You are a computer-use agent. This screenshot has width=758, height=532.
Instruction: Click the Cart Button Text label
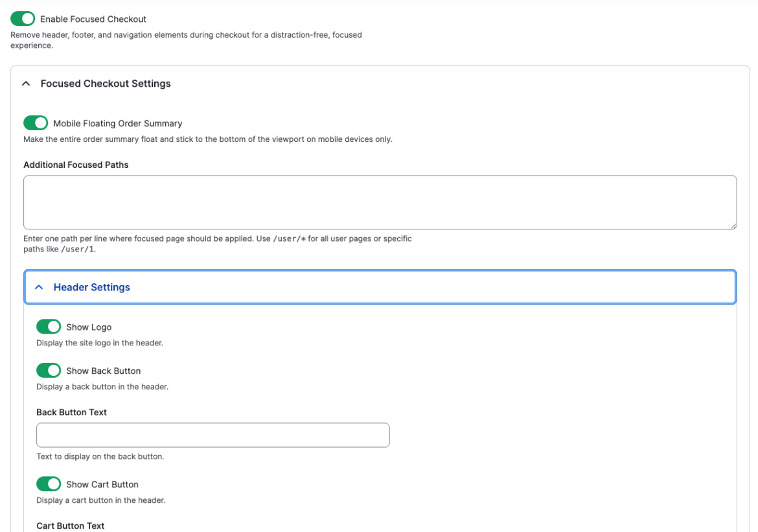[x=70, y=526]
